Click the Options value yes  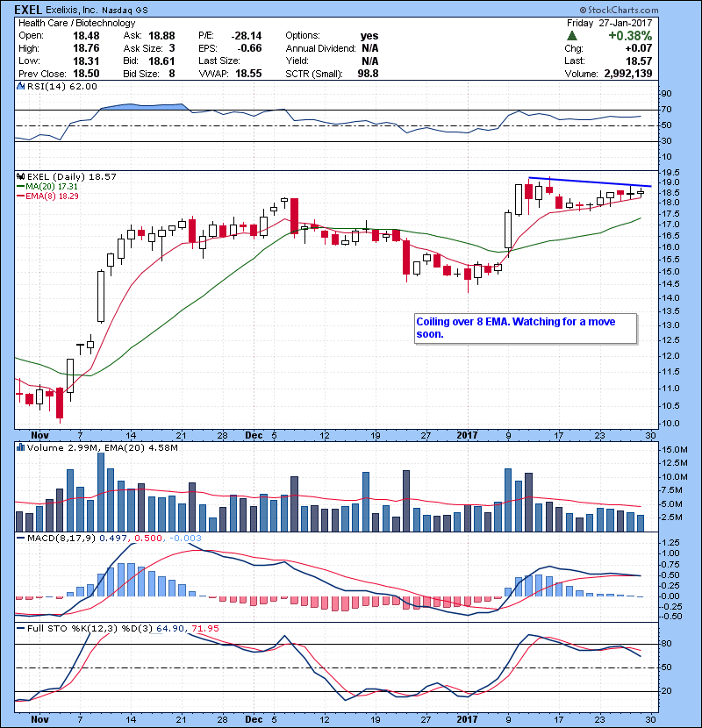(369, 36)
